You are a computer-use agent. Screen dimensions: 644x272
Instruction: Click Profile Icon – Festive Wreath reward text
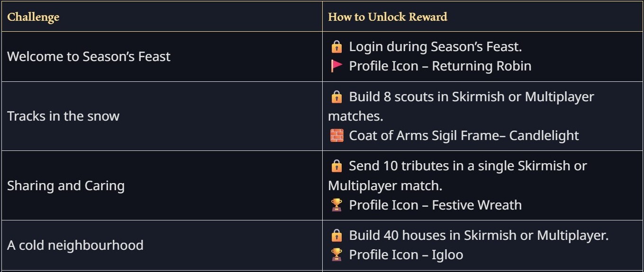click(435, 205)
